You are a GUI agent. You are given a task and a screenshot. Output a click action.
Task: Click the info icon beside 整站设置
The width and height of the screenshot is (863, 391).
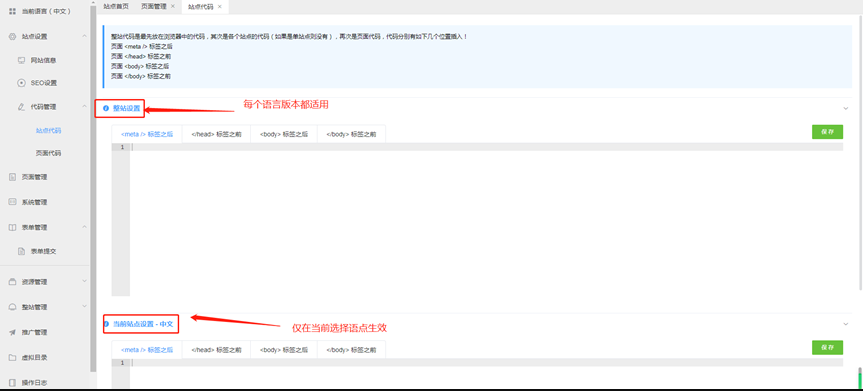(x=106, y=108)
